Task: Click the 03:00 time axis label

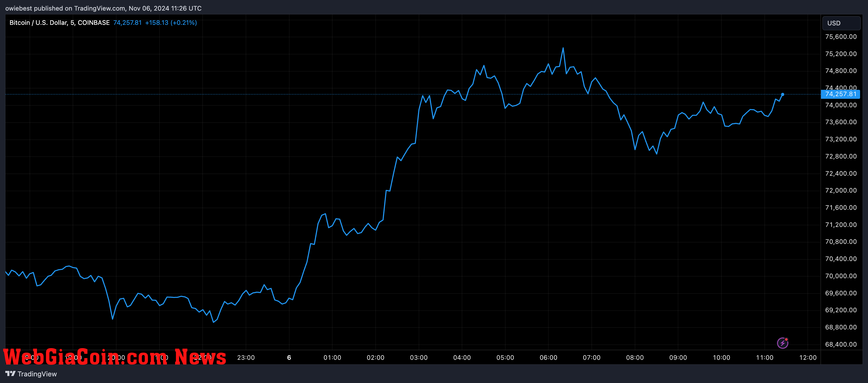Action: 419,358
